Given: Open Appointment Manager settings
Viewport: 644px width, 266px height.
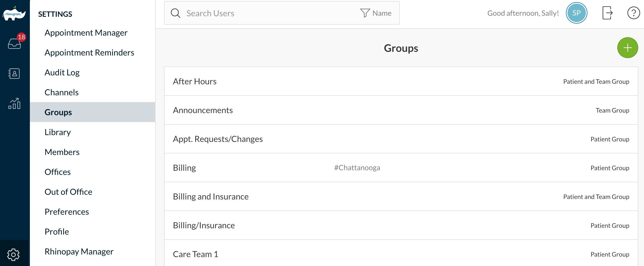Looking at the screenshot, I should [x=86, y=33].
